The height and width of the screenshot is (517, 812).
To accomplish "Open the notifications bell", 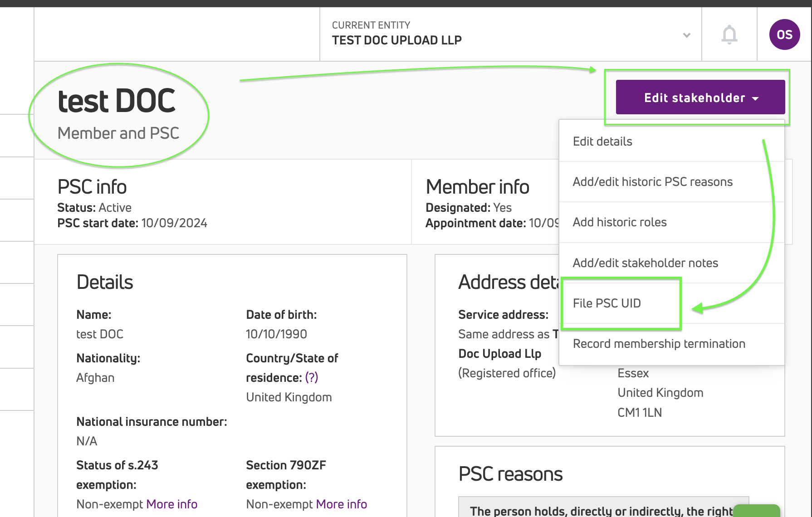I will [x=729, y=34].
